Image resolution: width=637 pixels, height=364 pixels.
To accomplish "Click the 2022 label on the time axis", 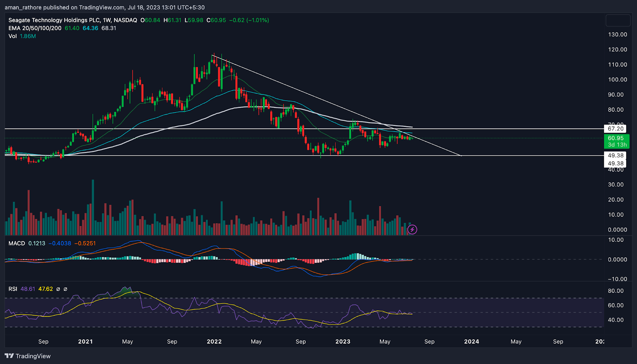I will coord(214,342).
